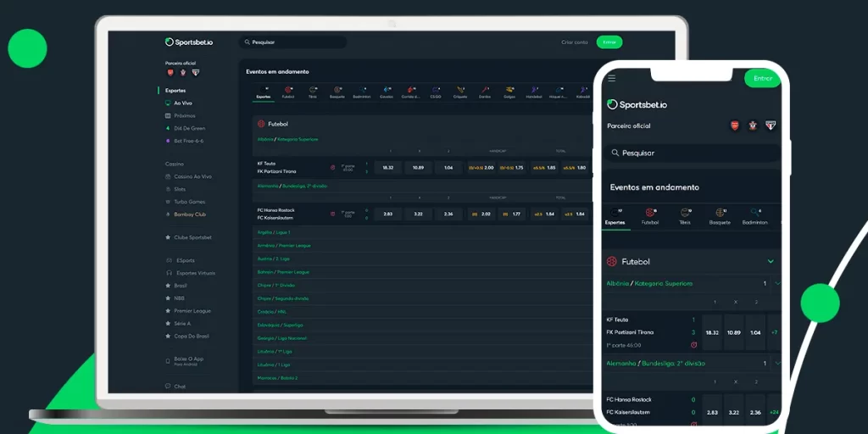Screen dimensions: 868x434
Task: Open the Southampton partner crest on the laptop sidebar
Action: click(183, 73)
